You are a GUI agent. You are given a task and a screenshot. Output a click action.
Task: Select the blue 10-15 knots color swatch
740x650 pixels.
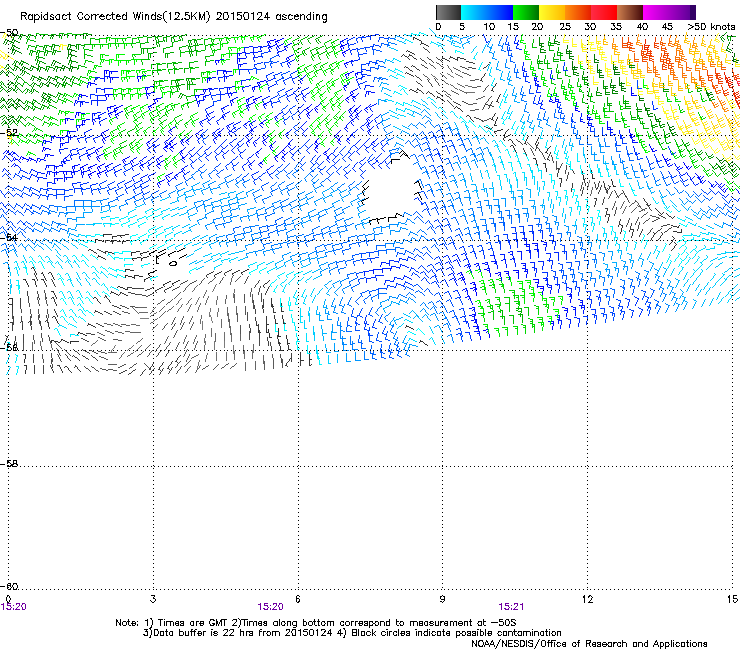500,12
